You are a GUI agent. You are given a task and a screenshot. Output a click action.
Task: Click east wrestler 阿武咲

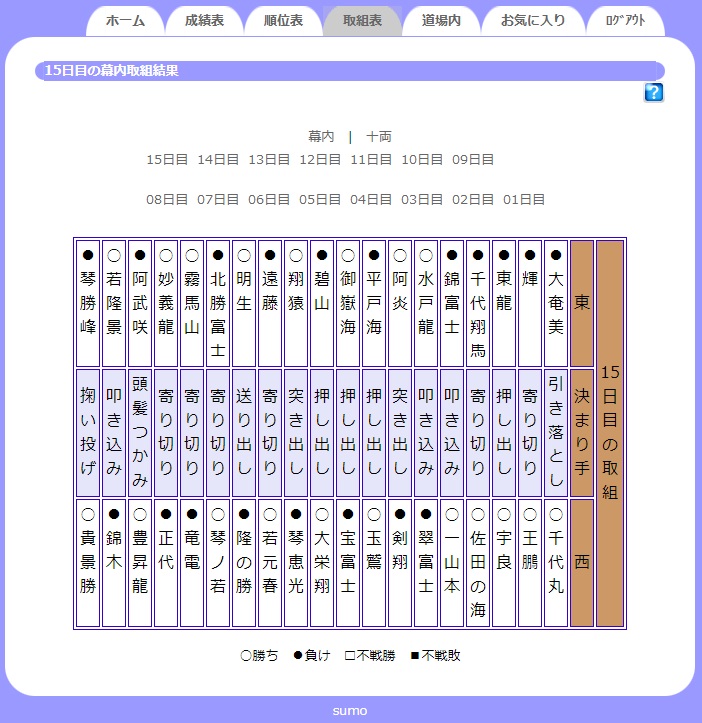(140, 303)
